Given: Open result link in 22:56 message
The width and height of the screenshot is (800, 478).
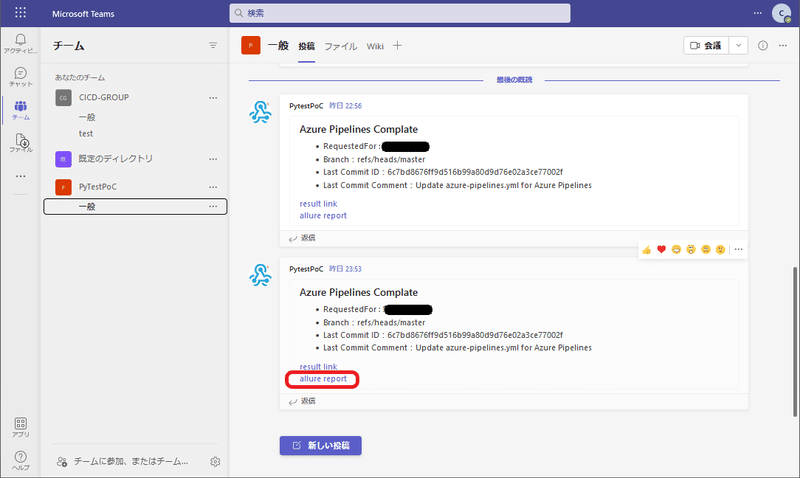Looking at the screenshot, I should click(318, 204).
